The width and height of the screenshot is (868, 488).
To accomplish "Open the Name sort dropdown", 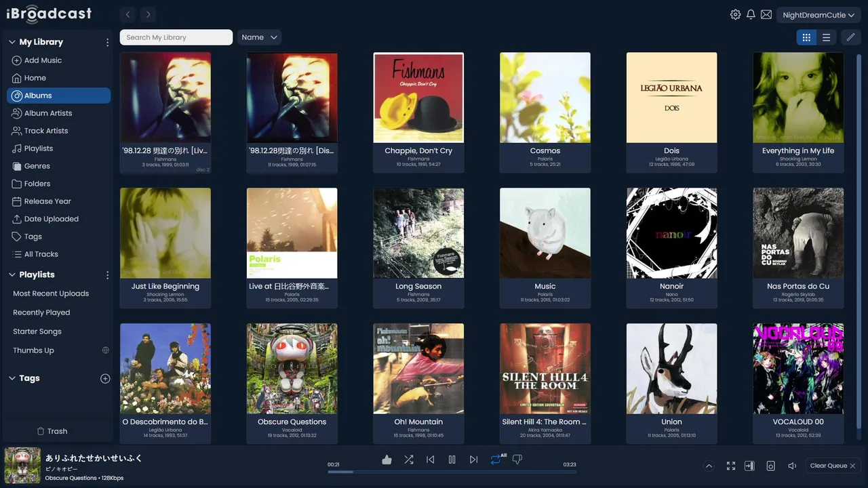I will pos(259,37).
